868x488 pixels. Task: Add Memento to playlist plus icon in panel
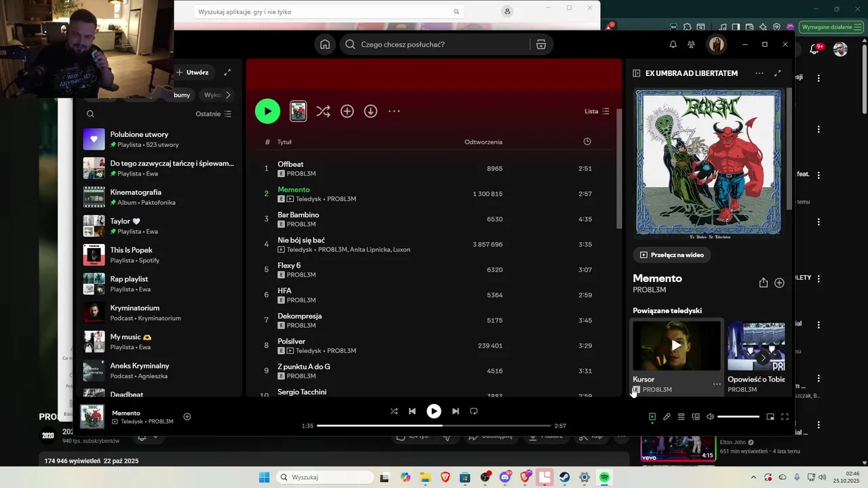779,283
